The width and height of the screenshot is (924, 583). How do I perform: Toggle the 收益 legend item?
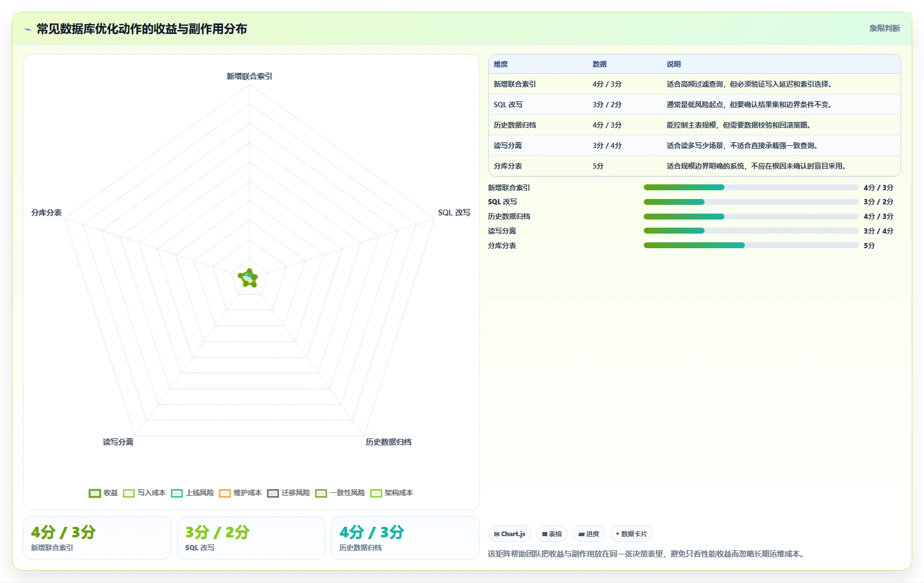coord(104,493)
